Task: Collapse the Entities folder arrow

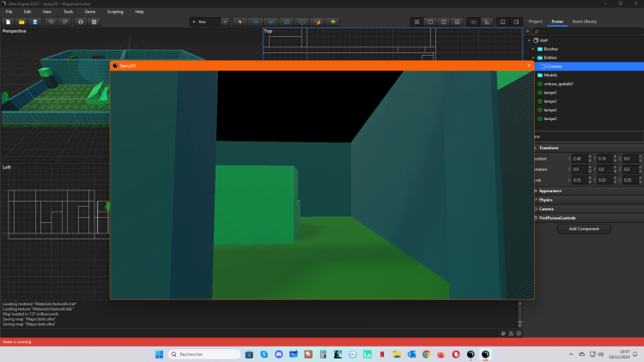Action: pos(533,57)
